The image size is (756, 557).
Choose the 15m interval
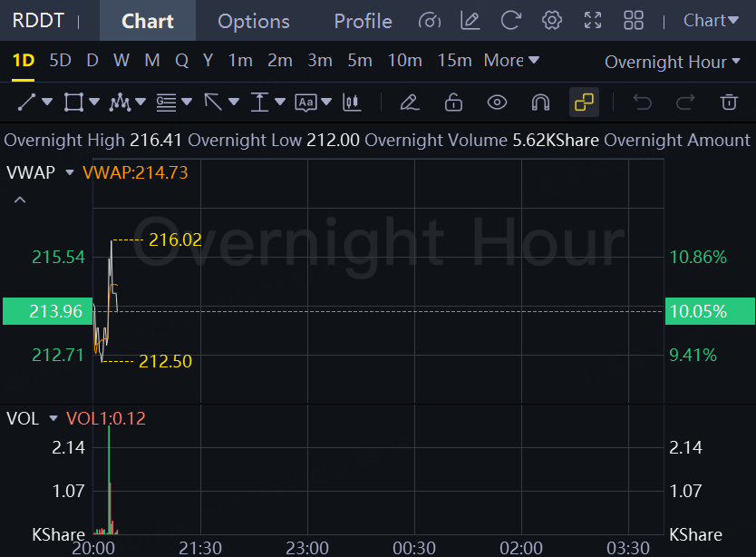click(454, 61)
